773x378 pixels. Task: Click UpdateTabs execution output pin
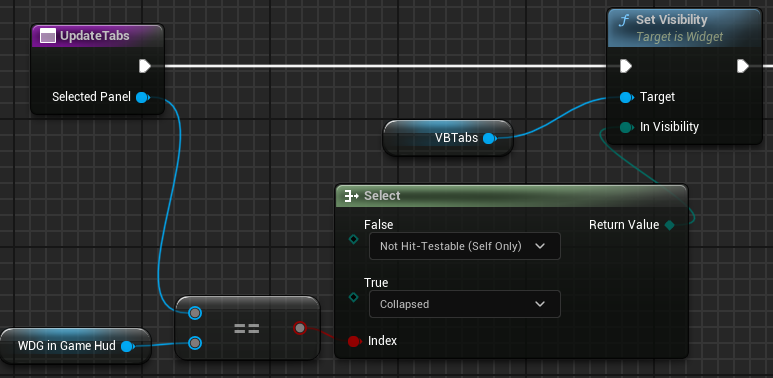coord(144,66)
